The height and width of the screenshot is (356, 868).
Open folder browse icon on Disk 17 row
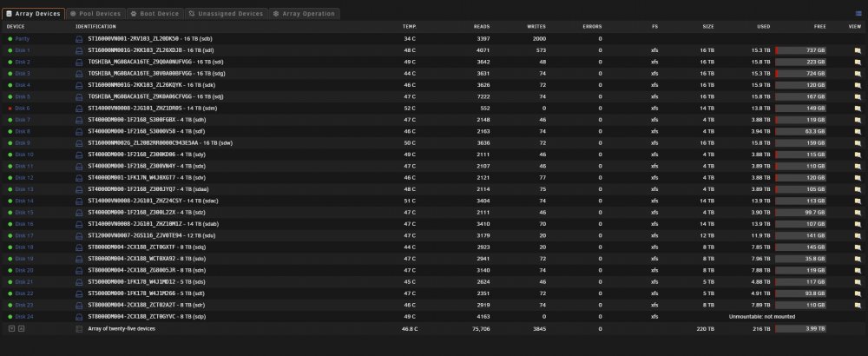tap(858, 236)
